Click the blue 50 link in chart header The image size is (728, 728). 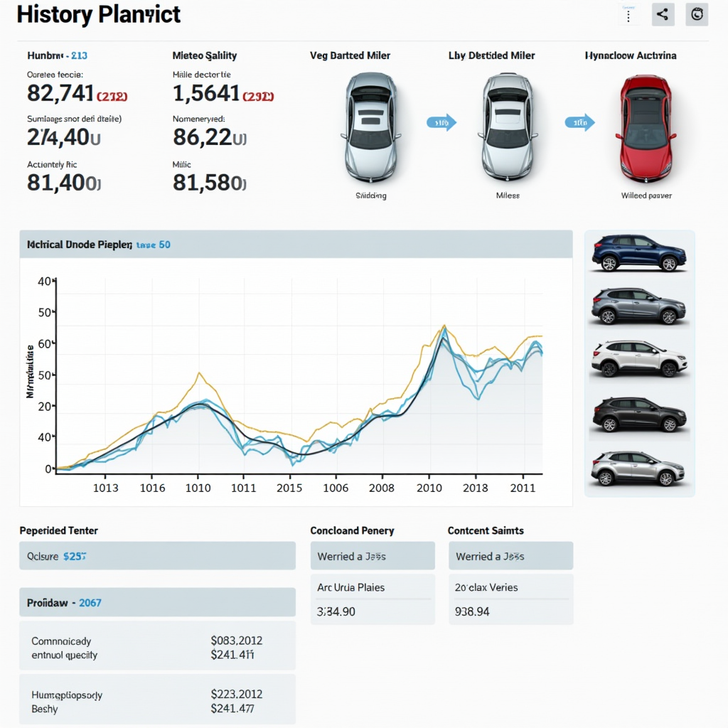164,245
